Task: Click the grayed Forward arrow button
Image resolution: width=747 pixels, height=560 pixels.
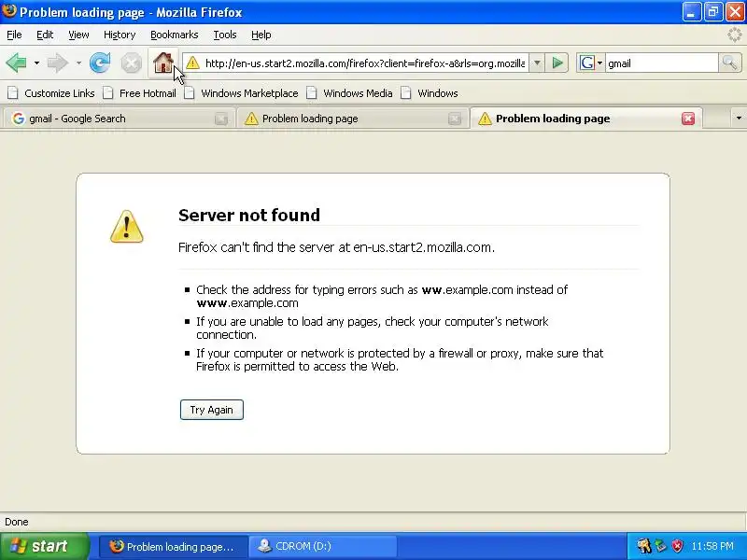Action: point(58,63)
